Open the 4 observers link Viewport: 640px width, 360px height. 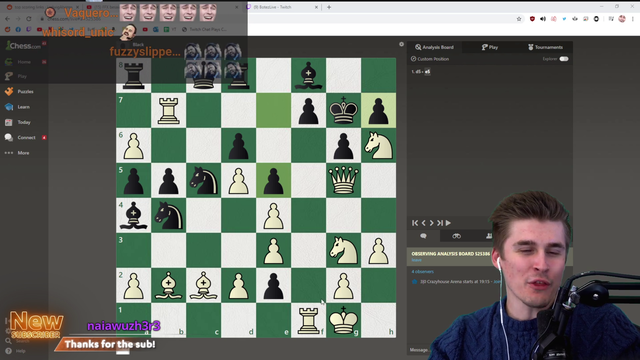[x=422, y=271]
